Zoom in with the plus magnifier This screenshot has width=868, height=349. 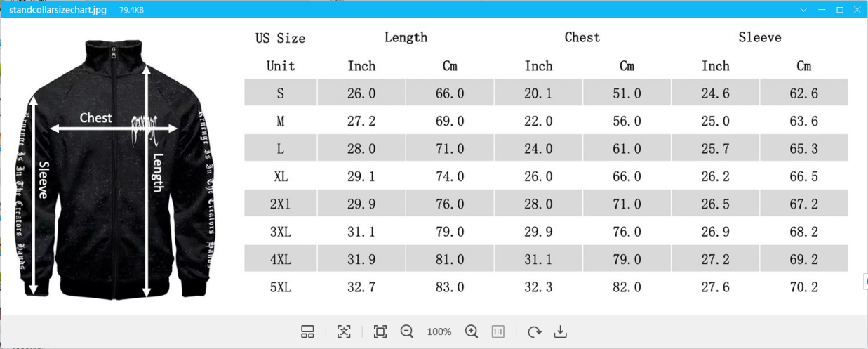click(472, 331)
